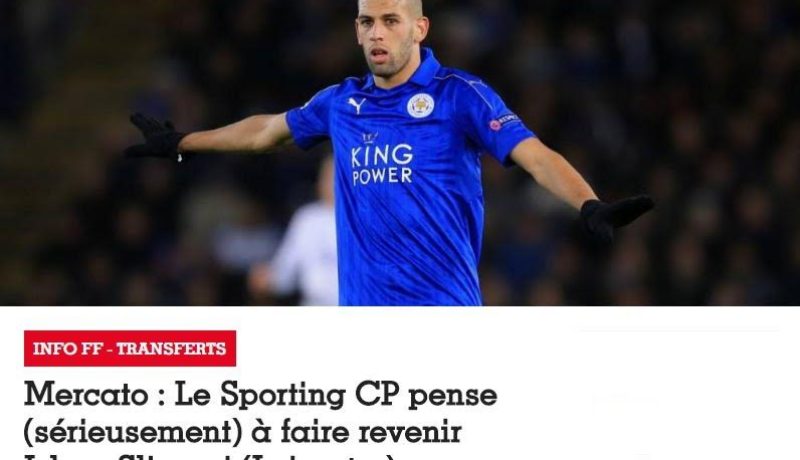This screenshot has height=460, width=800.
Task: Click the player's black glove on right side
Action: [x=616, y=214]
